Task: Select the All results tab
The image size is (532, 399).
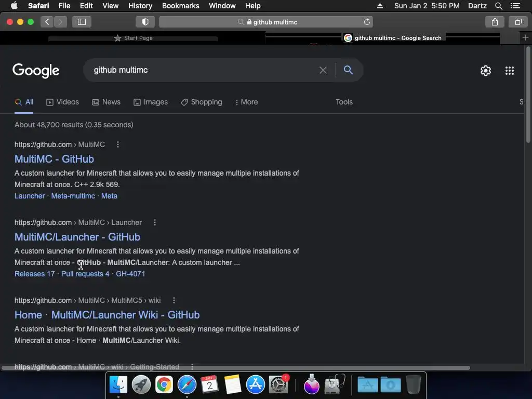Action: pyautogui.click(x=24, y=102)
